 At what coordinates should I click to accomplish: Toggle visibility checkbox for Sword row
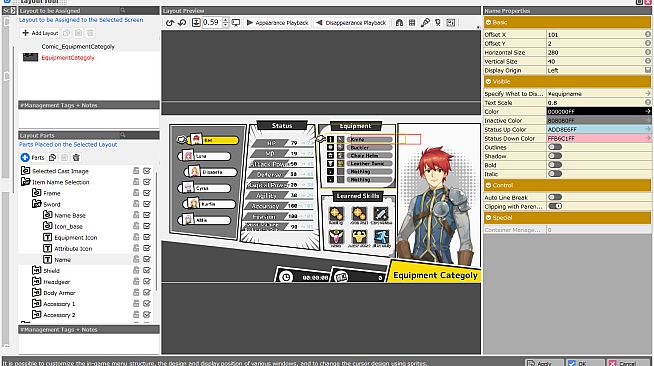click(x=147, y=204)
